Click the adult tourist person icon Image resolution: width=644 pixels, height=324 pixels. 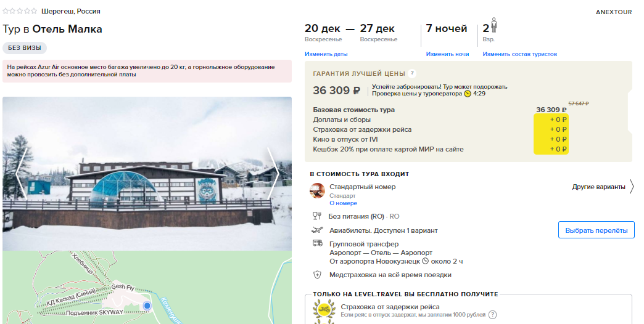tap(494, 25)
